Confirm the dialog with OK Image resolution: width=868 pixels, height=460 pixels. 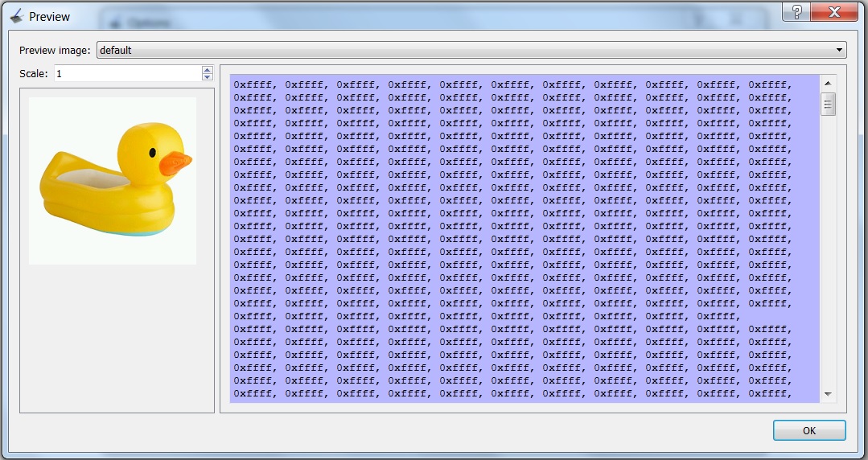click(809, 431)
